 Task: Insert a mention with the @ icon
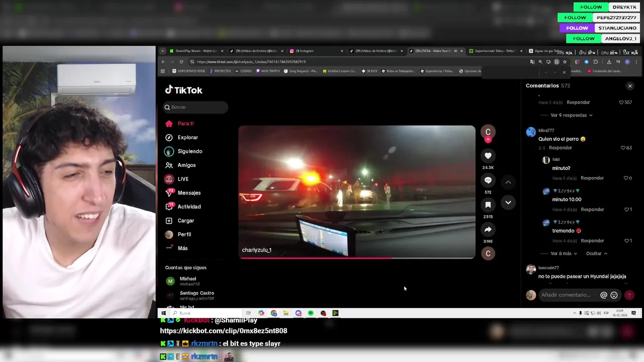[604, 295]
